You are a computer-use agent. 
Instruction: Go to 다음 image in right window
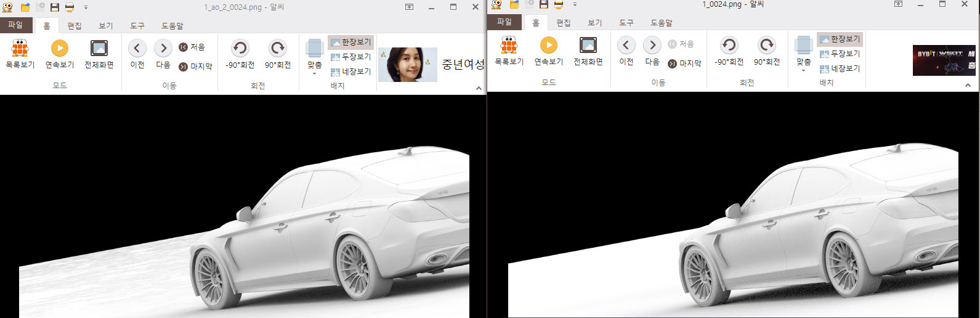click(x=652, y=51)
